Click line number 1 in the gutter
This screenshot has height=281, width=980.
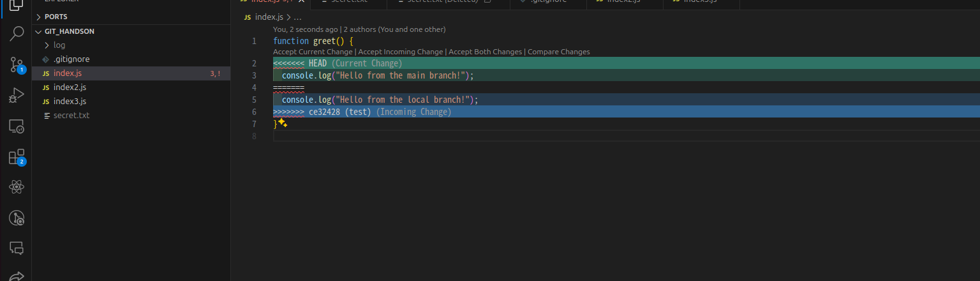(255, 41)
